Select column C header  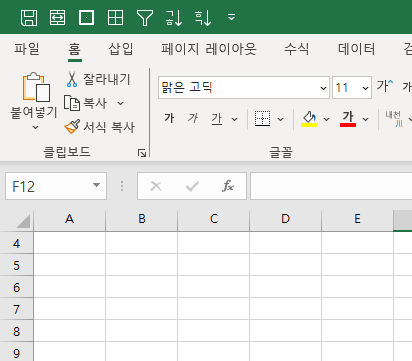click(x=214, y=219)
